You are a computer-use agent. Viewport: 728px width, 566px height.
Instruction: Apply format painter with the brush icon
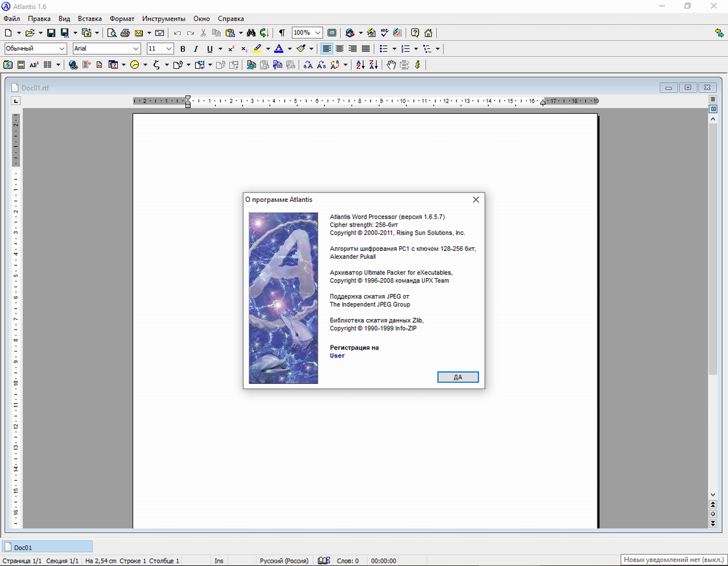coord(301,49)
